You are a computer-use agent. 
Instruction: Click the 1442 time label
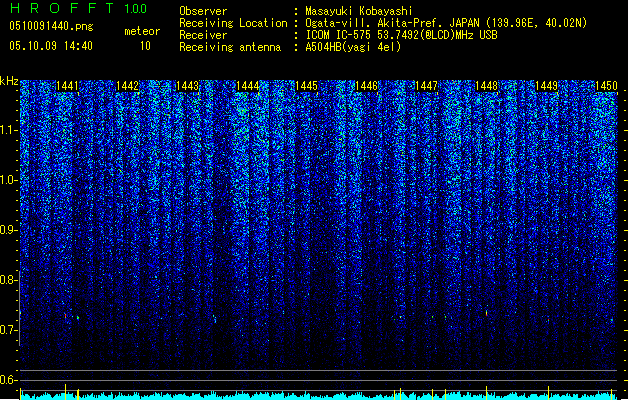click(127, 86)
